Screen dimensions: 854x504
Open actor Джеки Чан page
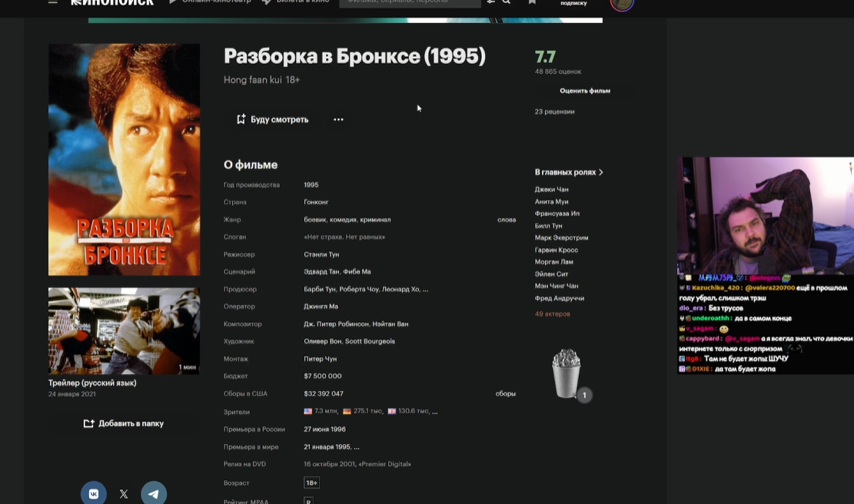click(551, 190)
